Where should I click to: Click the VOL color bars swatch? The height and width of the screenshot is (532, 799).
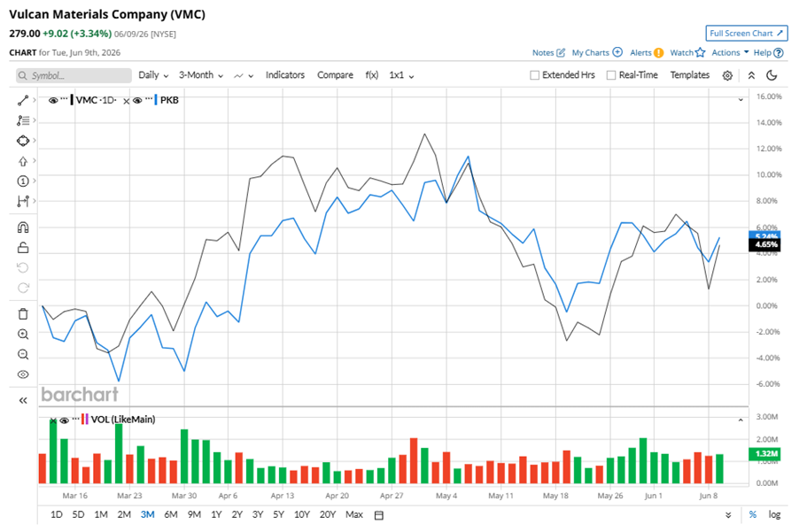coord(84,420)
